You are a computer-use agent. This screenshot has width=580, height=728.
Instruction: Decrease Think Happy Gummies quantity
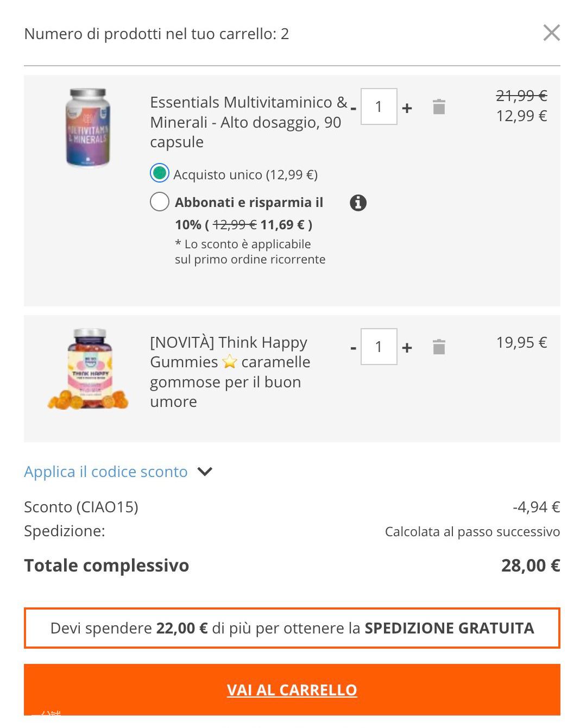point(354,347)
